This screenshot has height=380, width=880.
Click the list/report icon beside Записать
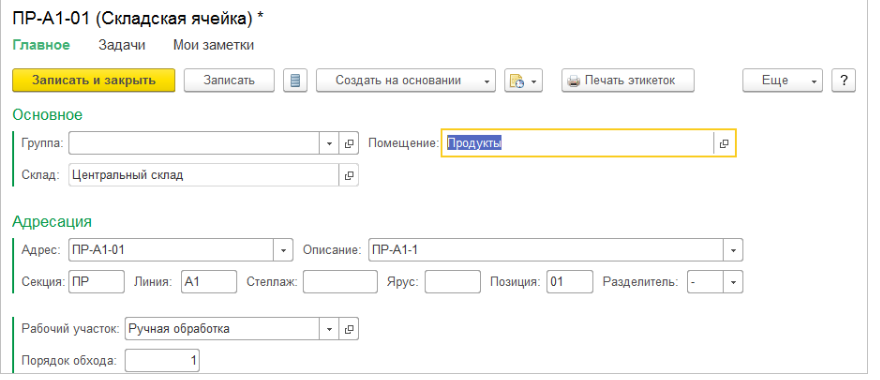click(295, 80)
